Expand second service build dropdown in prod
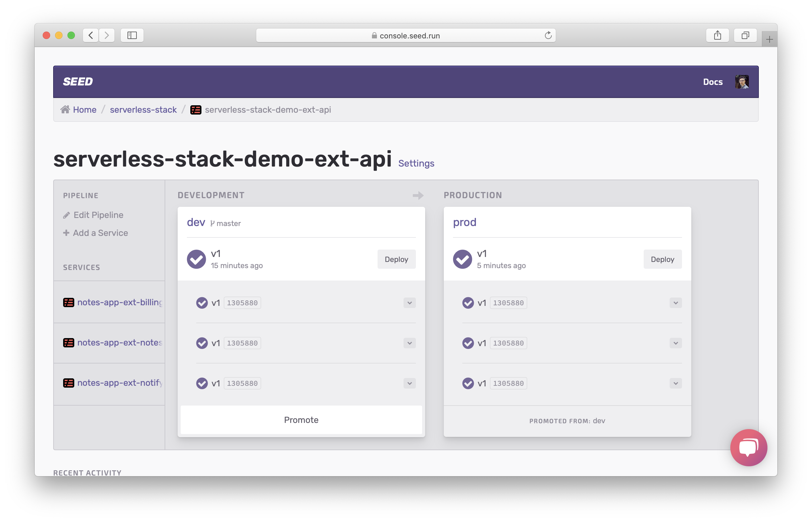This screenshot has height=522, width=812. tap(675, 343)
